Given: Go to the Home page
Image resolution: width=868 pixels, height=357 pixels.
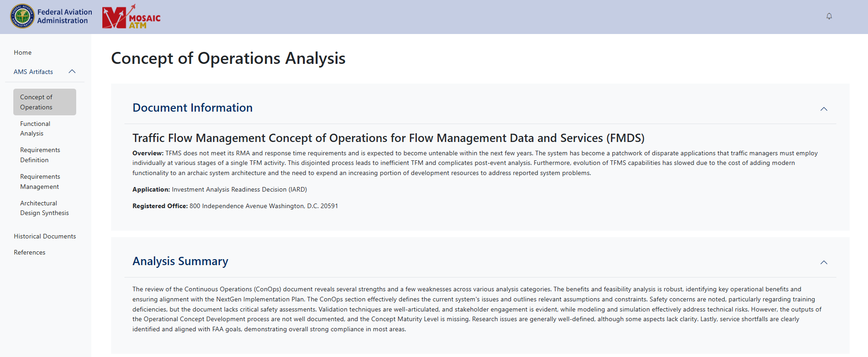Looking at the screenshot, I should point(22,52).
